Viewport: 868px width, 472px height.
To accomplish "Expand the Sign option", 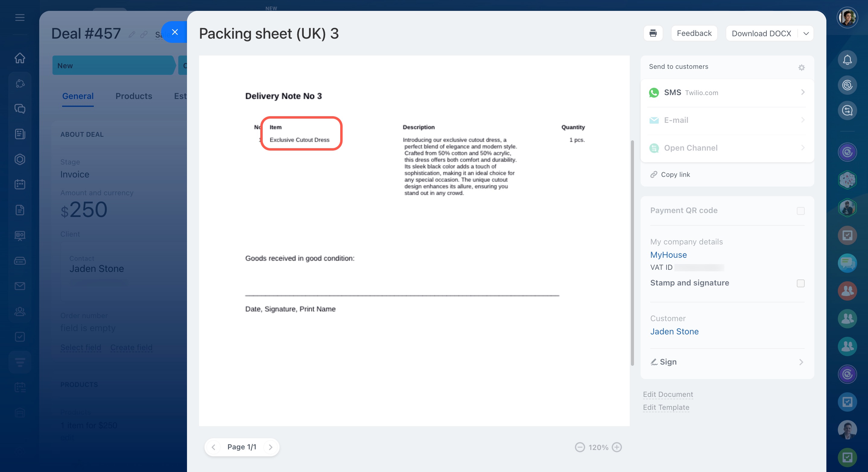I will coord(727,362).
